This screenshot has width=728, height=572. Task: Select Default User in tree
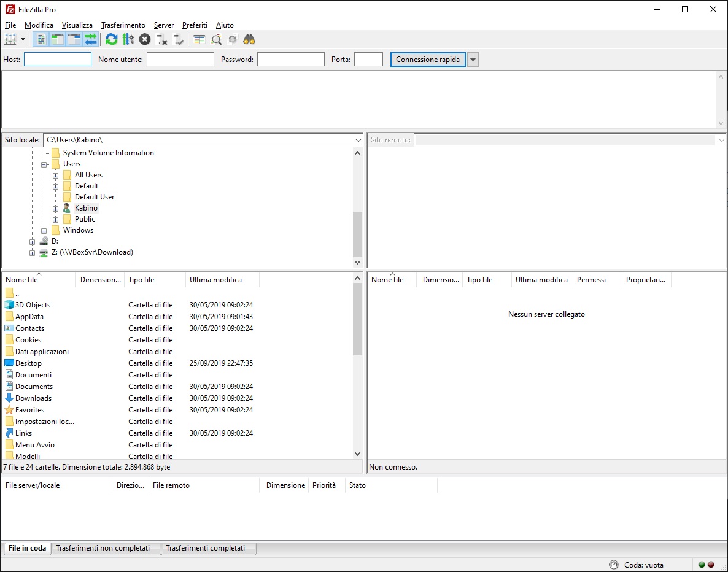point(95,197)
